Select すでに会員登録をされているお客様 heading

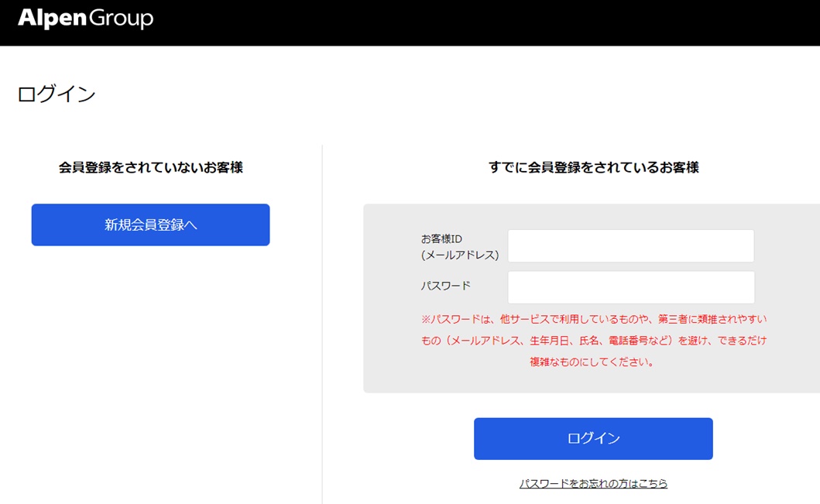pos(594,167)
